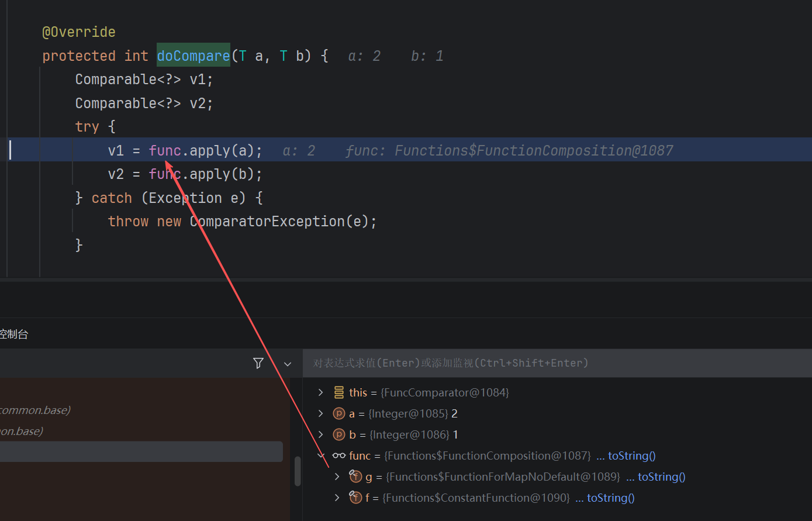This screenshot has width=812, height=521.
Task: Select frame row ending 'common.base)'
Action: pyautogui.click(x=35, y=410)
